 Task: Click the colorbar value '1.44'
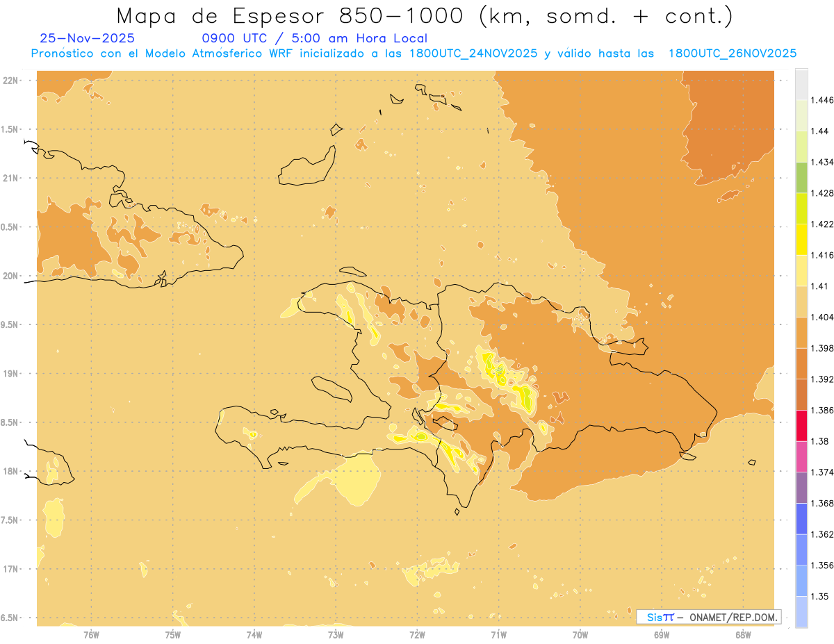pyautogui.click(x=820, y=131)
